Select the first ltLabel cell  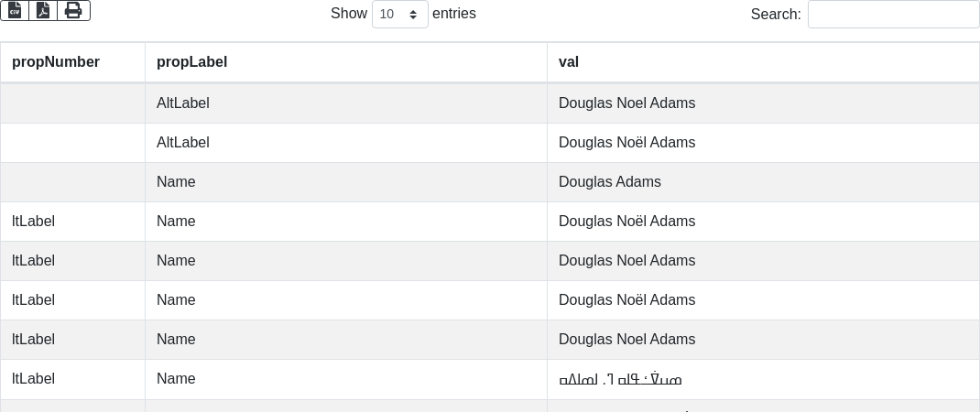pyautogui.click(x=34, y=222)
